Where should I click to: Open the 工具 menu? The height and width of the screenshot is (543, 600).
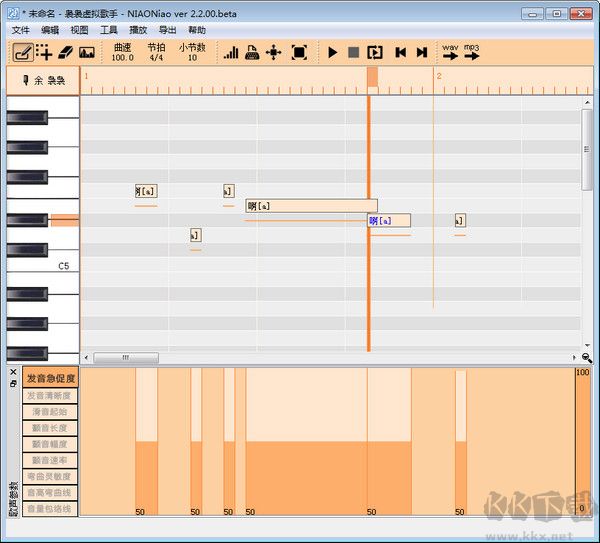point(109,30)
